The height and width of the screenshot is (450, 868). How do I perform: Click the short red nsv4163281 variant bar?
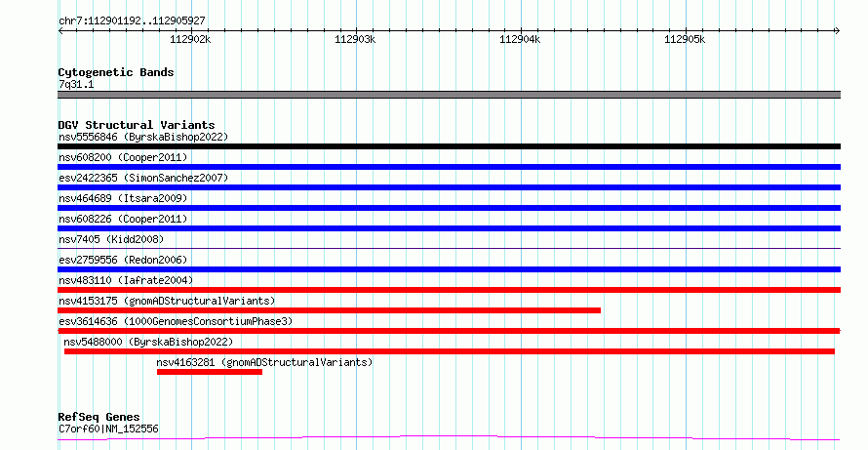(x=210, y=372)
